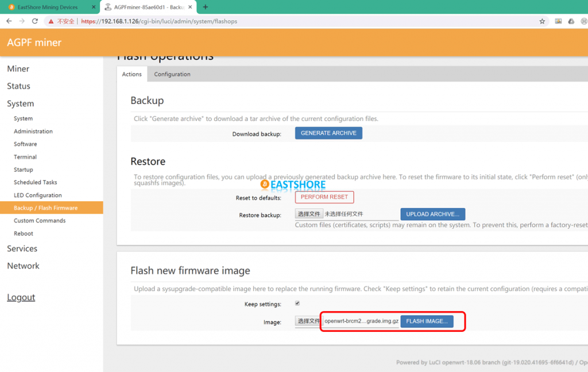This screenshot has width=588, height=372.
Task: Click the browser back arrow
Action: pos(9,21)
